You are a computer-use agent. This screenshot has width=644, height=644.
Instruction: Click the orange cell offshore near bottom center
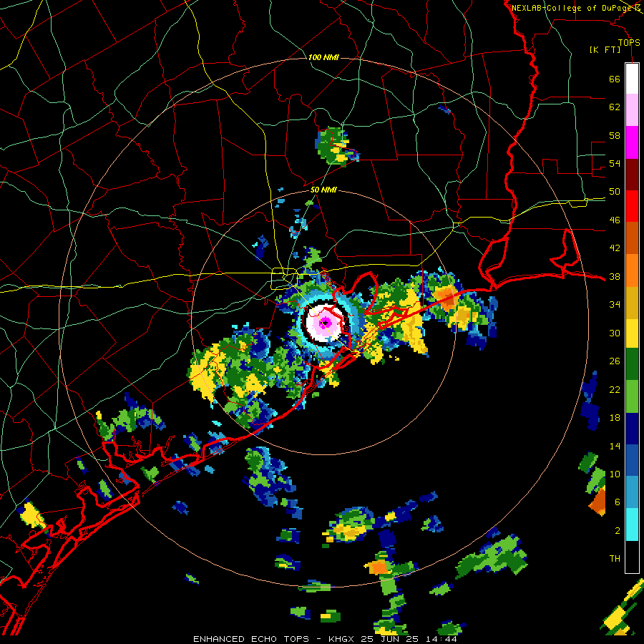[x=378, y=567]
